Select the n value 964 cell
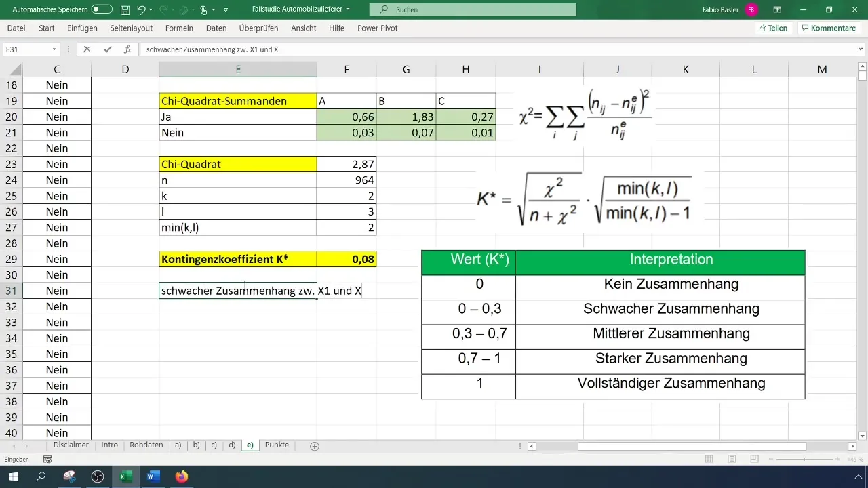The width and height of the screenshot is (868, 488). click(347, 180)
